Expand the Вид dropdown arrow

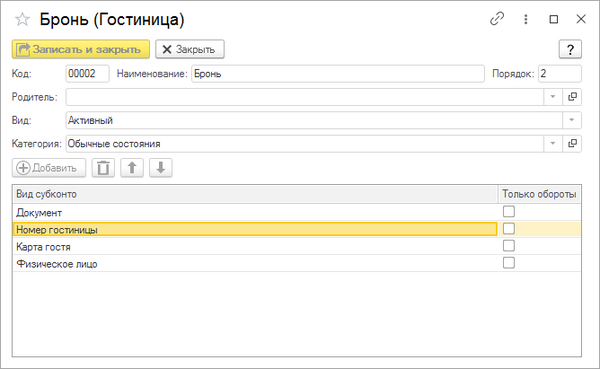click(572, 120)
